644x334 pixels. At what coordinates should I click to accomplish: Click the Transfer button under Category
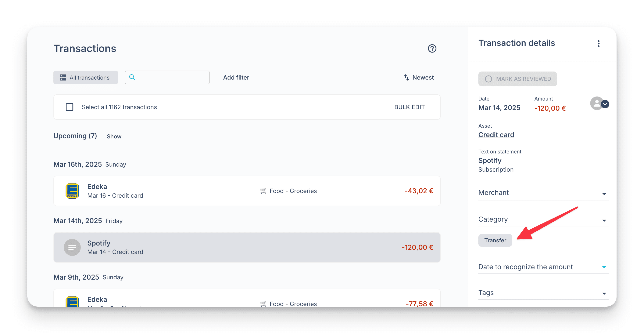coord(495,240)
